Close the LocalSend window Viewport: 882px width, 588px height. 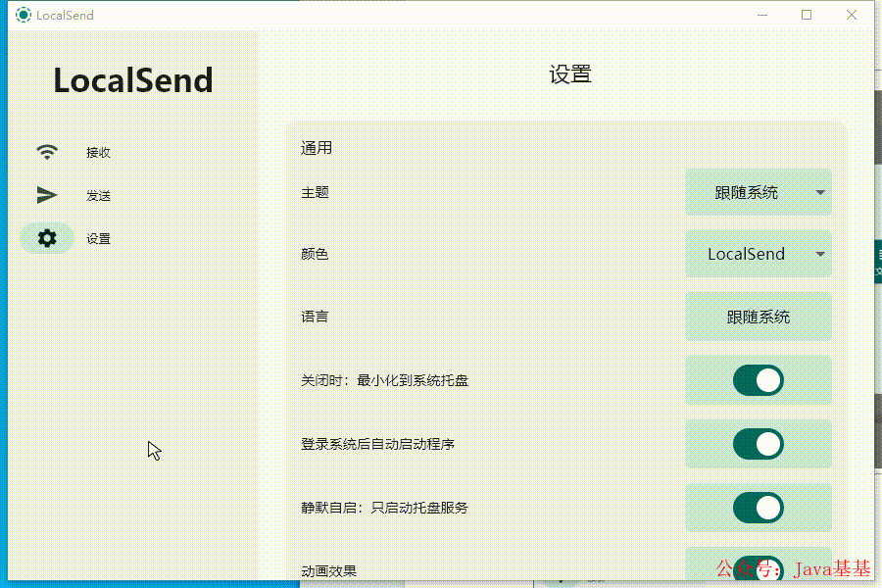[x=851, y=16]
